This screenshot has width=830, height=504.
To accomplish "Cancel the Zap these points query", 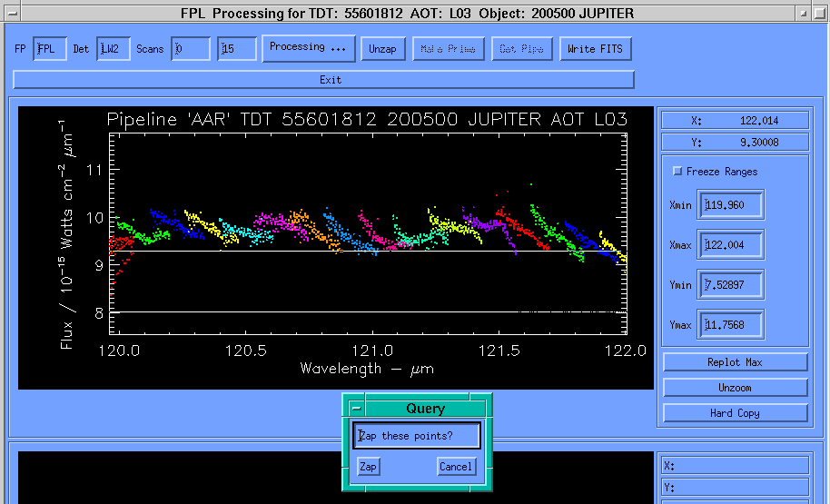I will click(455, 467).
